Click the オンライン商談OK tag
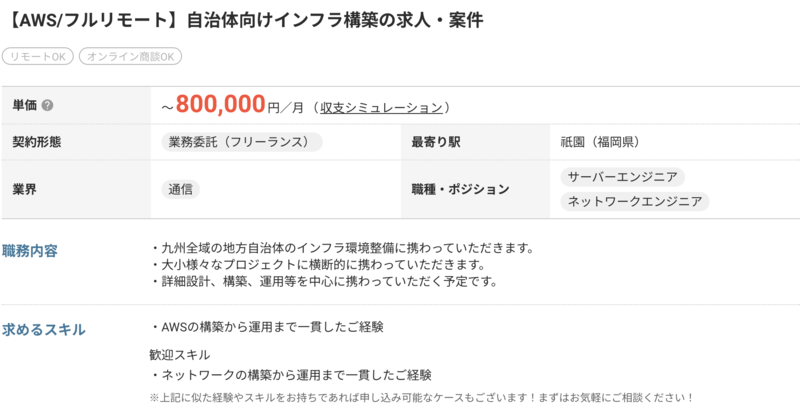800x412 pixels. coord(131,57)
